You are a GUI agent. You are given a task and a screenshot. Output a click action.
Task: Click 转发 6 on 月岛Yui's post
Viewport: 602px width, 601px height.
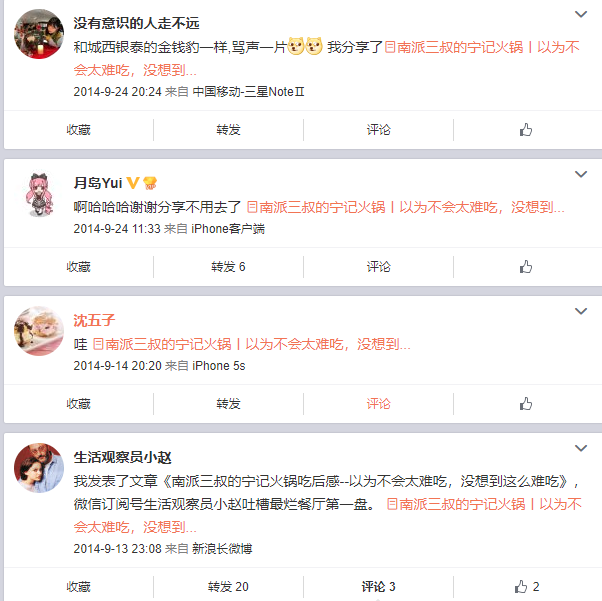point(228,267)
